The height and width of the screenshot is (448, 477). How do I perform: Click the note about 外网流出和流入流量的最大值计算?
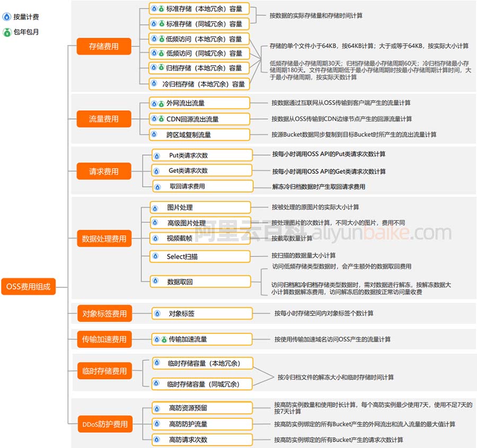point(365,424)
